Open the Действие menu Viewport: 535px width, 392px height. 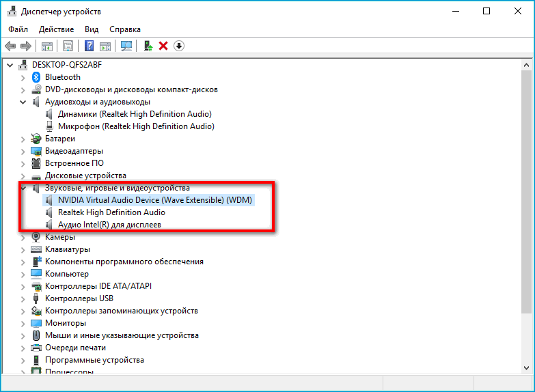coord(57,29)
